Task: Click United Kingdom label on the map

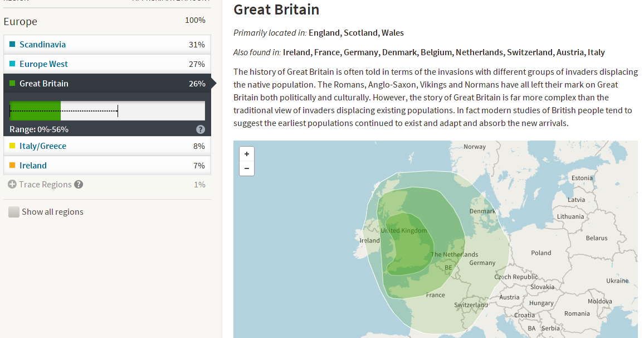Action: point(404,230)
